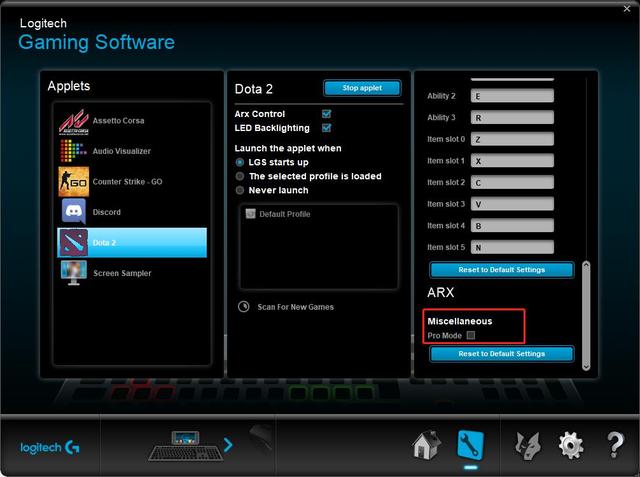Viewport: 640px width, 477px height.
Task: Click the Default Profile label
Action: [x=284, y=214]
